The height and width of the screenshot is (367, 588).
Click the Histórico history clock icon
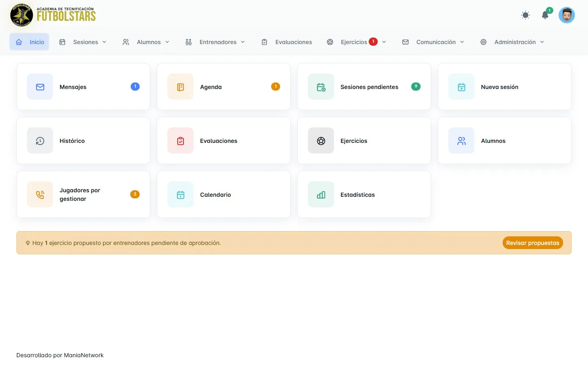click(x=40, y=141)
